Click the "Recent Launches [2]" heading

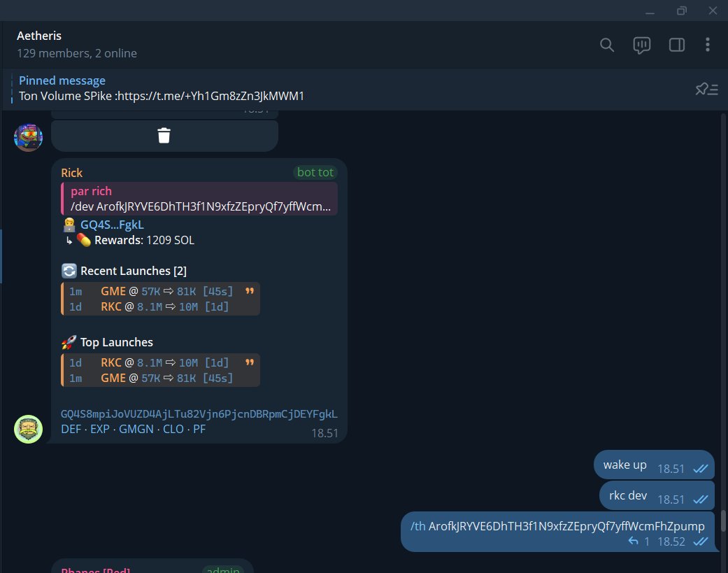(x=134, y=271)
